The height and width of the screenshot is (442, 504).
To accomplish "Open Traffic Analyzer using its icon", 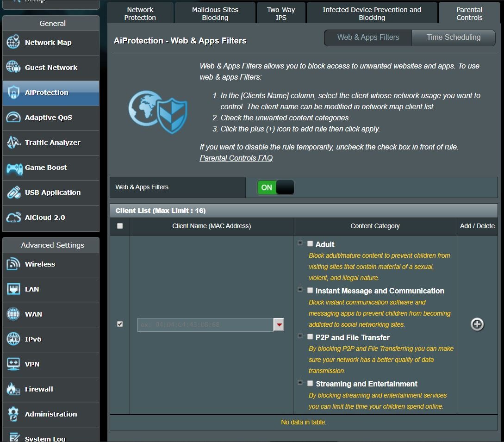I will coord(13,142).
